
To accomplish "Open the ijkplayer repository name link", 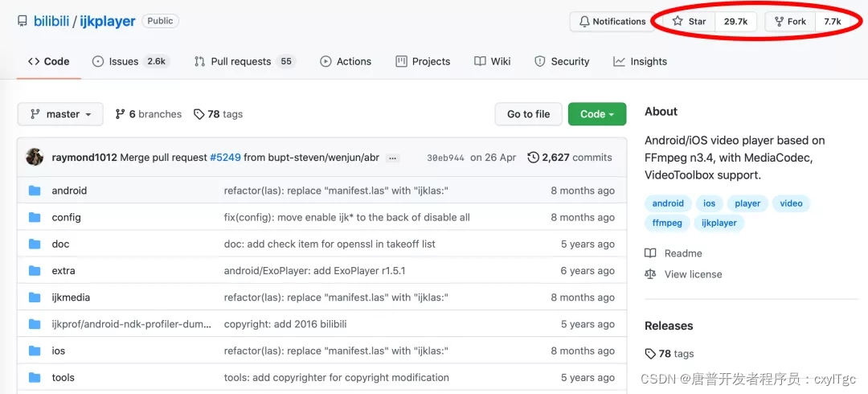I will 108,22.
